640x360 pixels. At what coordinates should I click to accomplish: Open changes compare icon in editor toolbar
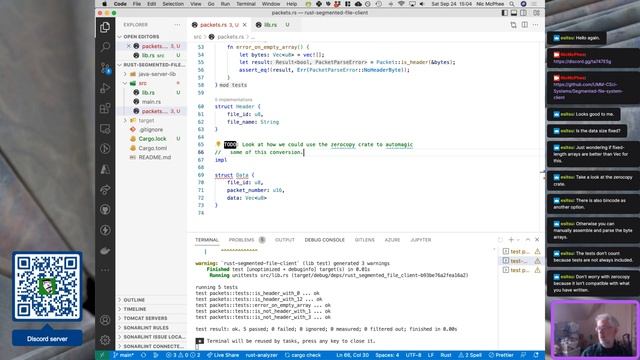513,25
